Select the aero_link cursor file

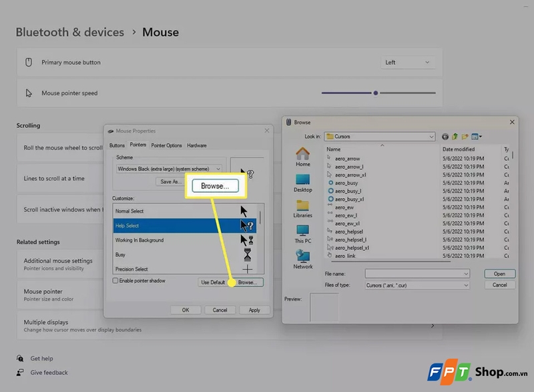(x=345, y=256)
